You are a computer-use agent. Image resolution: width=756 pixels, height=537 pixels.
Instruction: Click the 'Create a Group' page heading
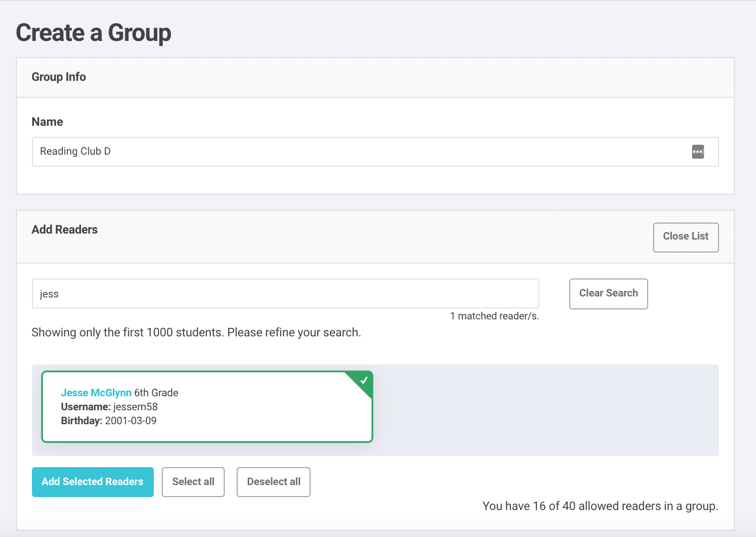pos(93,33)
